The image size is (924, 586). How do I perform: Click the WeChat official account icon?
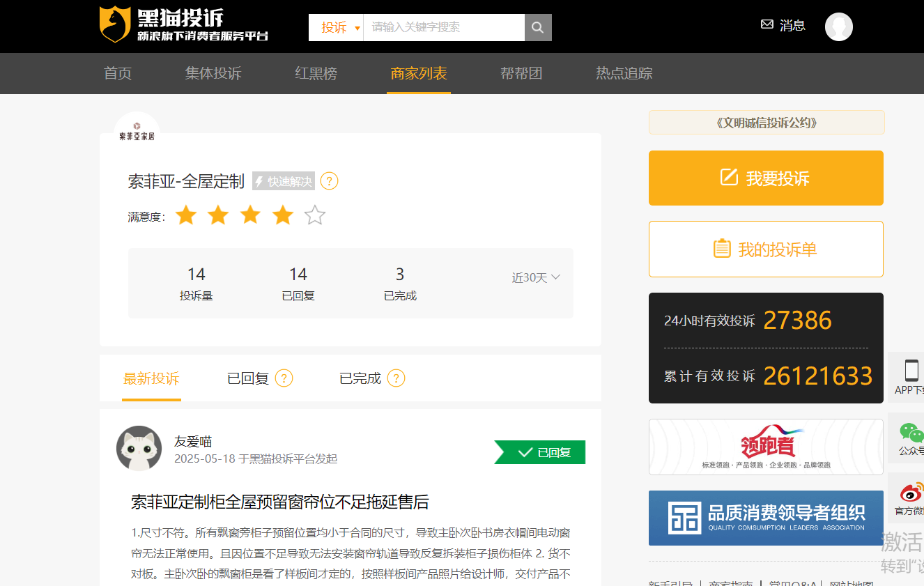click(911, 433)
